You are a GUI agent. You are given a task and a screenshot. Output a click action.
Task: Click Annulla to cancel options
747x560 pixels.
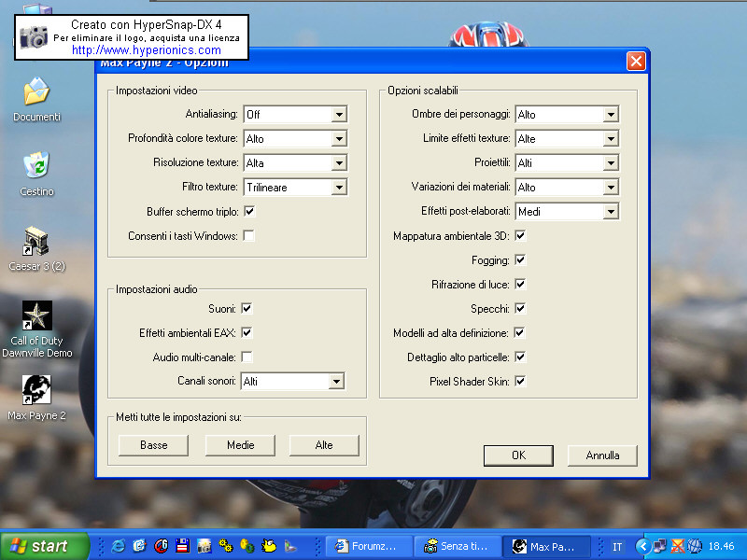[602, 455]
